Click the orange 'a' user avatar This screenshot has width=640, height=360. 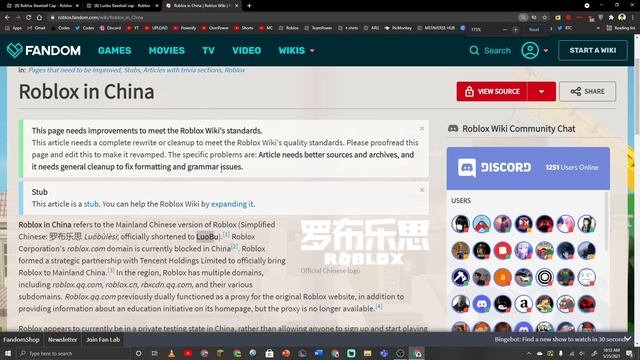coord(503,278)
